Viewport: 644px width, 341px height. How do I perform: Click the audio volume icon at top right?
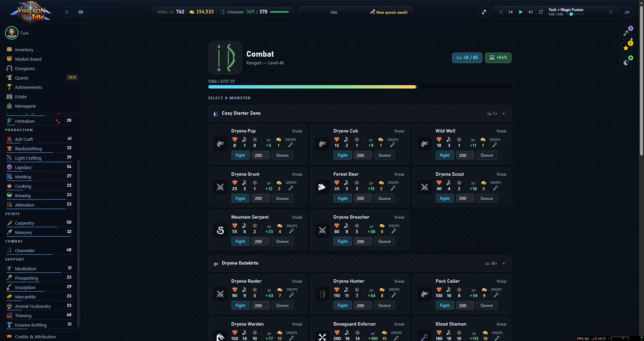coord(627,12)
